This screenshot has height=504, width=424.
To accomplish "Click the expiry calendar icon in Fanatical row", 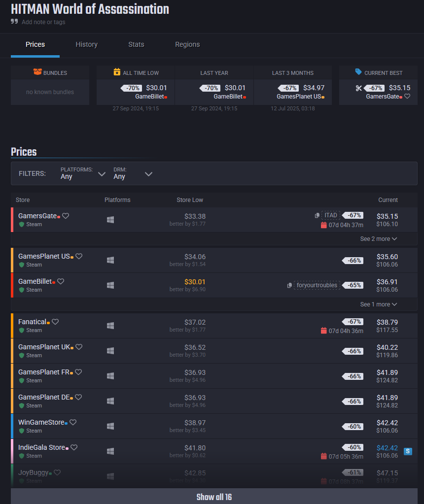I will point(323,331).
